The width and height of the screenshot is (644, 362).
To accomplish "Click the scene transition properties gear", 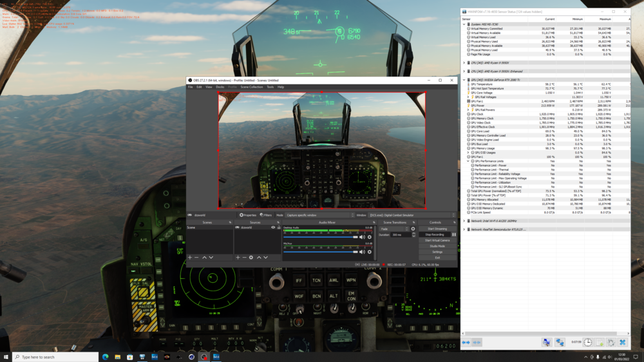I will pos(413,229).
